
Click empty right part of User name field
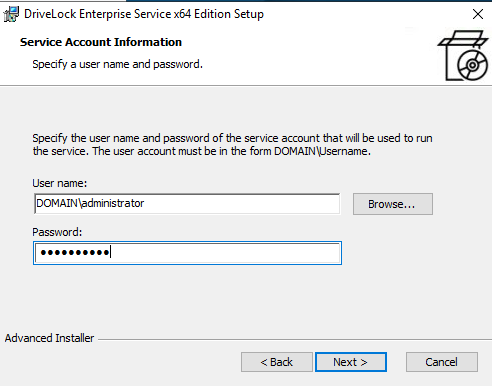(x=242, y=204)
